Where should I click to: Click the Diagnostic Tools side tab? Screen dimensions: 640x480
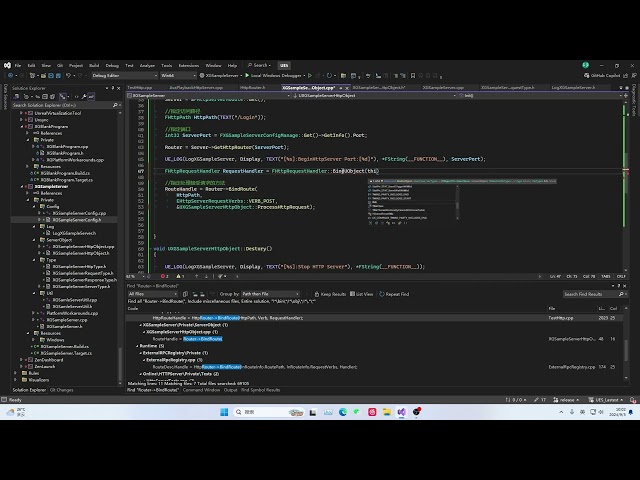tap(634, 100)
